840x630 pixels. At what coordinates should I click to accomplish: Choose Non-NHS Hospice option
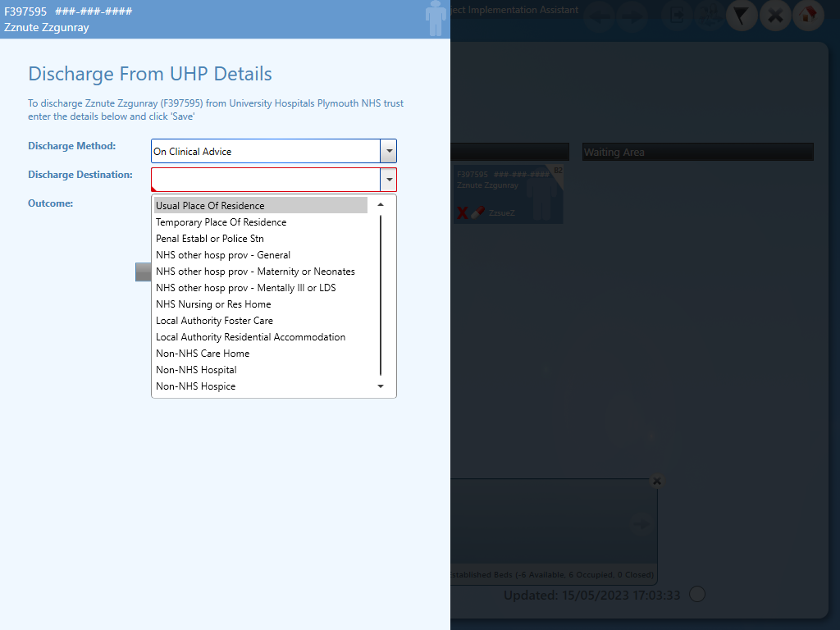point(261,386)
